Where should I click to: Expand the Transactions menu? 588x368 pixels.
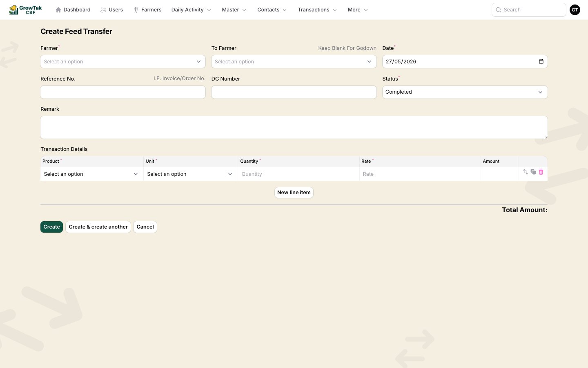click(317, 10)
